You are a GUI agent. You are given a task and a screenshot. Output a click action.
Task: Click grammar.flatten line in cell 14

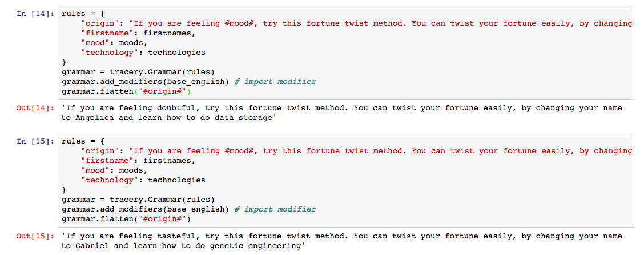(x=126, y=91)
